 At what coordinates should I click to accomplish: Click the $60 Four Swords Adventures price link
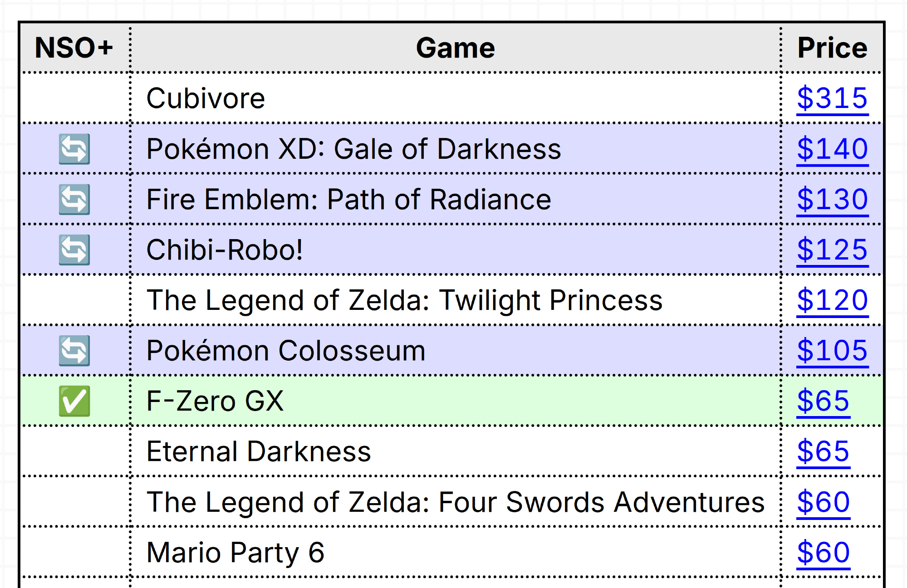[823, 502]
